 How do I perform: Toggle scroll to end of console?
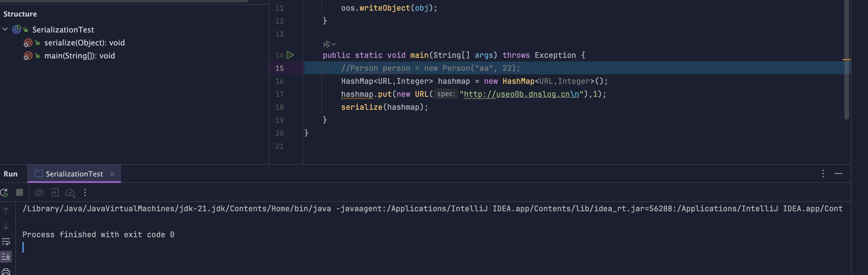(x=6, y=257)
